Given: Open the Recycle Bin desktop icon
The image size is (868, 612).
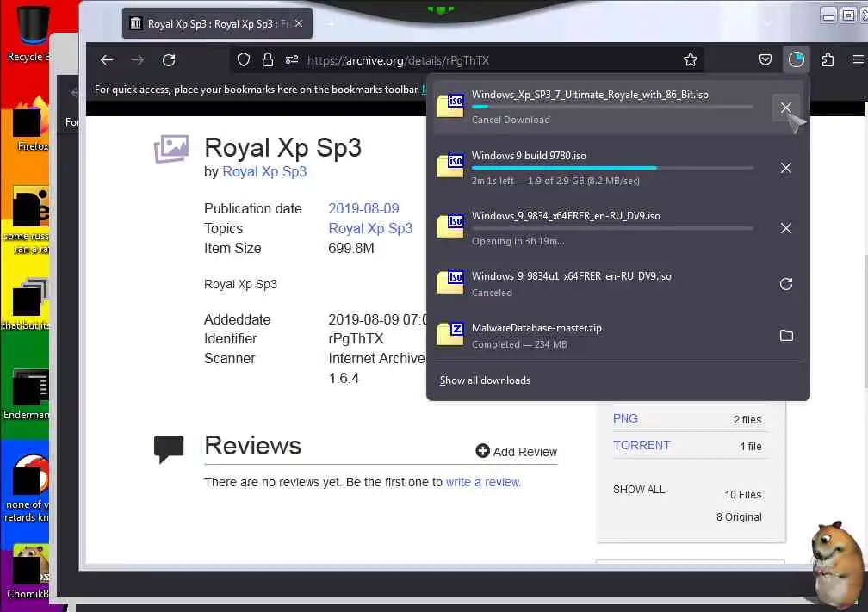Looking at the screenshot, I should pyautogui.click(x=27, y=34).
